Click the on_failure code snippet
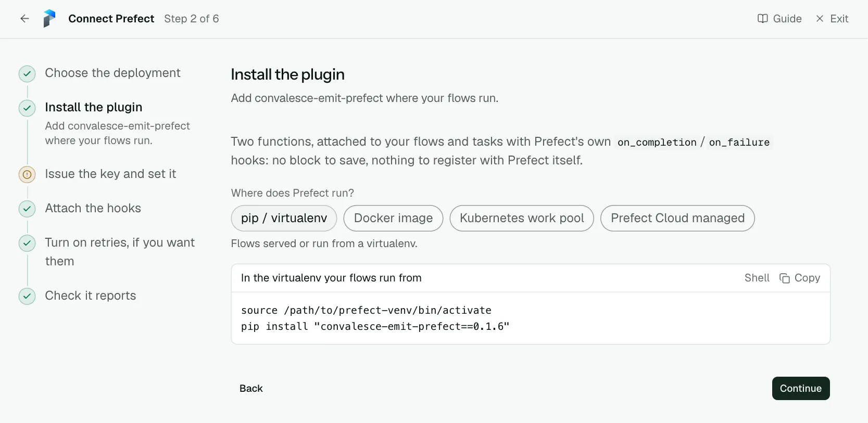Screen dimensions: 868x423 (739, 143)
